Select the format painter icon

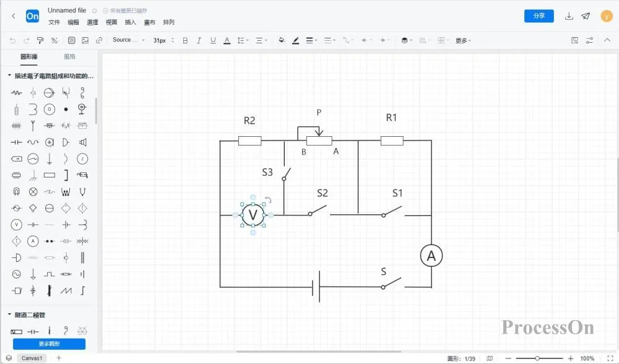[40, 40]
